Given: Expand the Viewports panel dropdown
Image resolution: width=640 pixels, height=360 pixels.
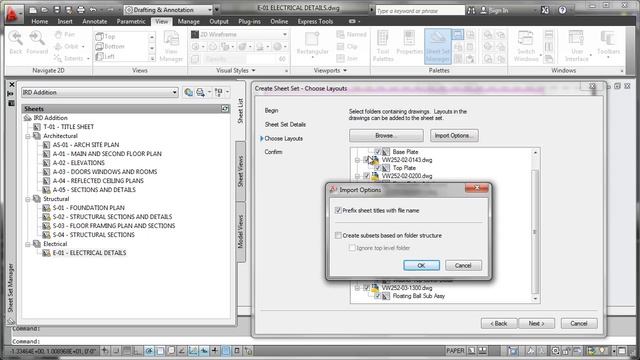Looking at the screenshot, I should pos(345,71).
